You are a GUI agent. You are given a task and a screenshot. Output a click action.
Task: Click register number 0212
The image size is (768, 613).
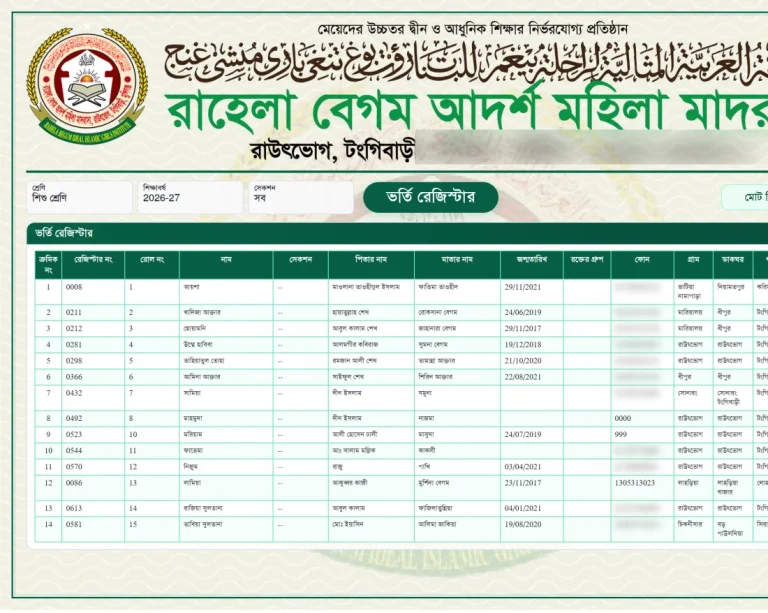tap(74, 329)
